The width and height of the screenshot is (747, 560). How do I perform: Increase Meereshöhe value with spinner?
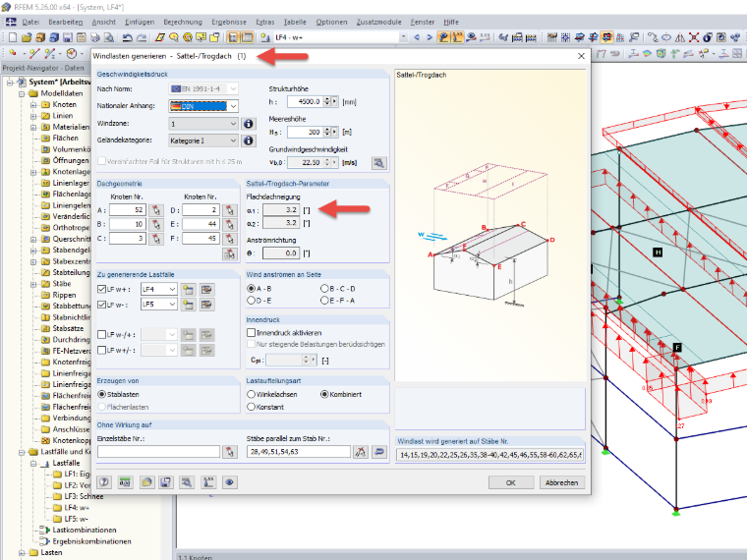326,129
